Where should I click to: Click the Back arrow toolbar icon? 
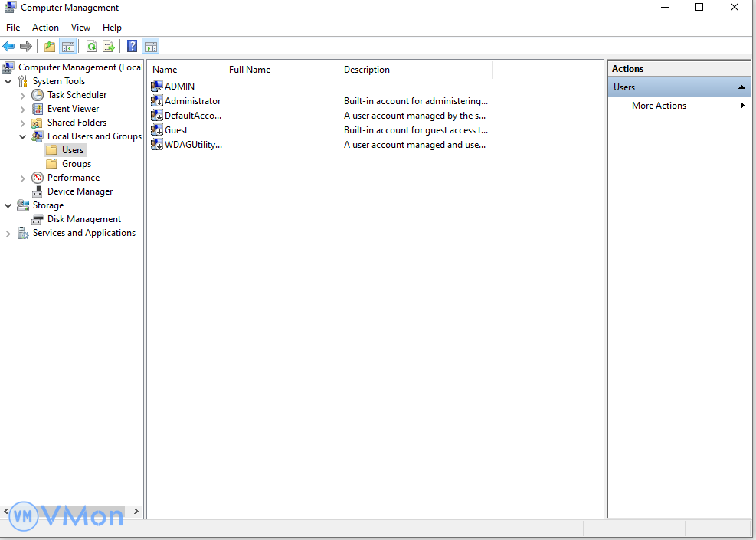tap(9, 47)
